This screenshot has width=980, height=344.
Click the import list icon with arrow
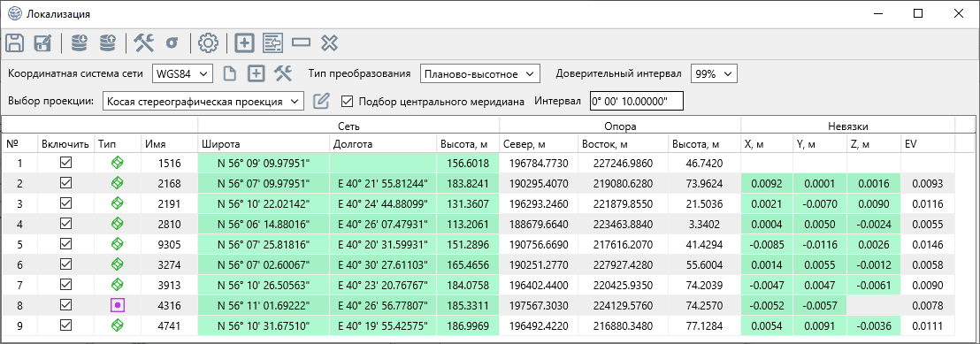pos(272,43)
